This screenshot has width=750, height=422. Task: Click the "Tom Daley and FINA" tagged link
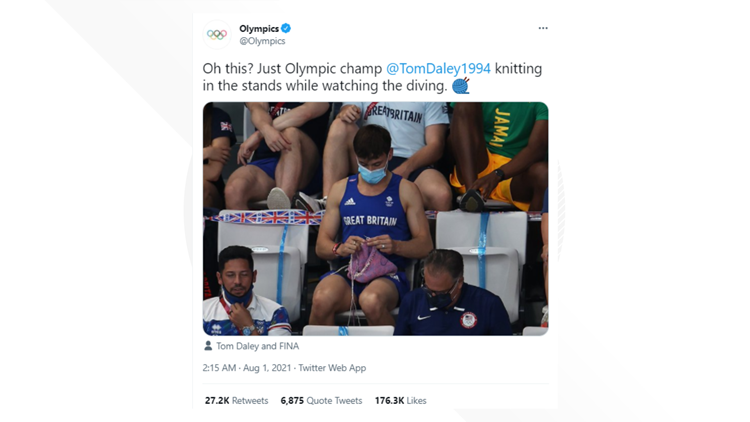[x=257, y=346]
